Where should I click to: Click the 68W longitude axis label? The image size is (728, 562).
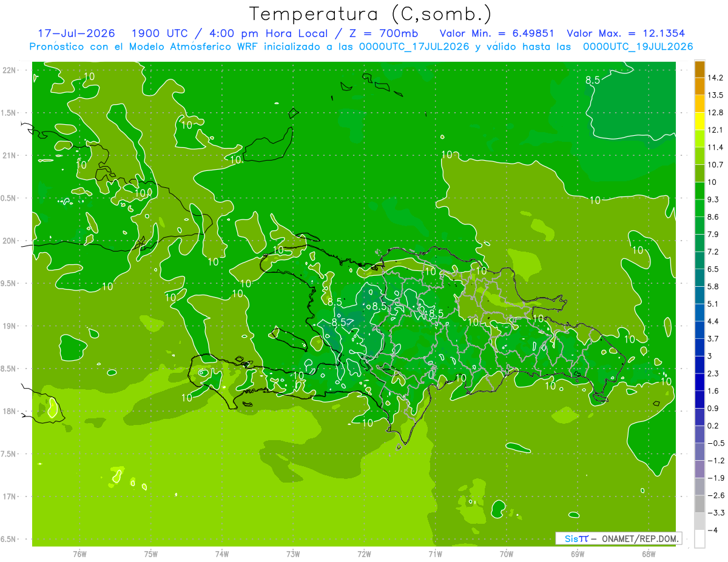(649, 554)
